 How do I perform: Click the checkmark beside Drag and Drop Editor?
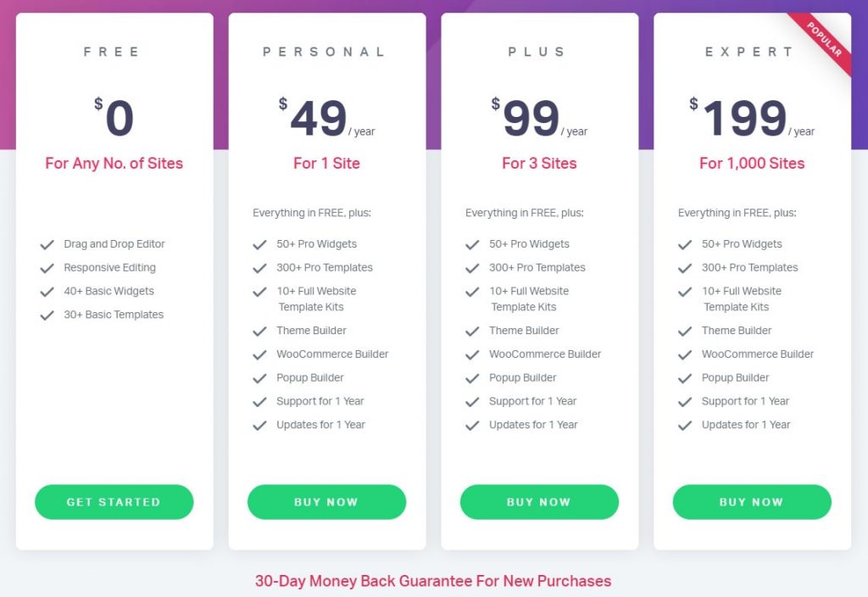click(x=48, y=244)
